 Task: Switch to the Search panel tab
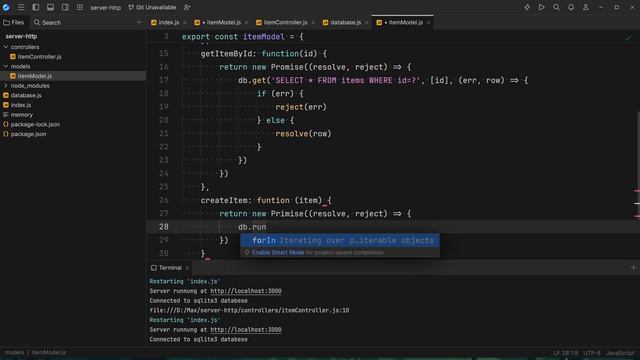(x=47, y=22)
